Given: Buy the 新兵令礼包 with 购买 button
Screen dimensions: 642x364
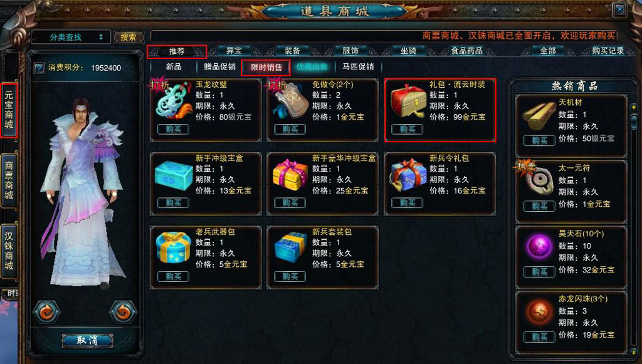Looking at the screenshot, I should click(408, 203).
